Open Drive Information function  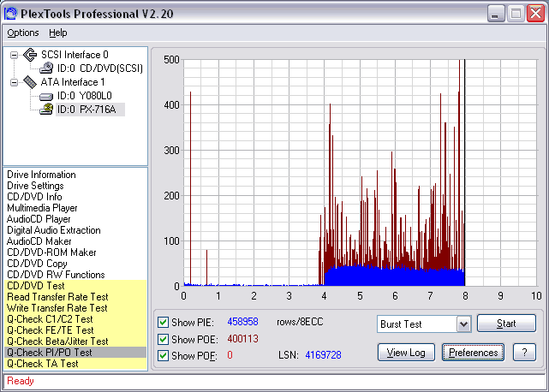(41, 175)
